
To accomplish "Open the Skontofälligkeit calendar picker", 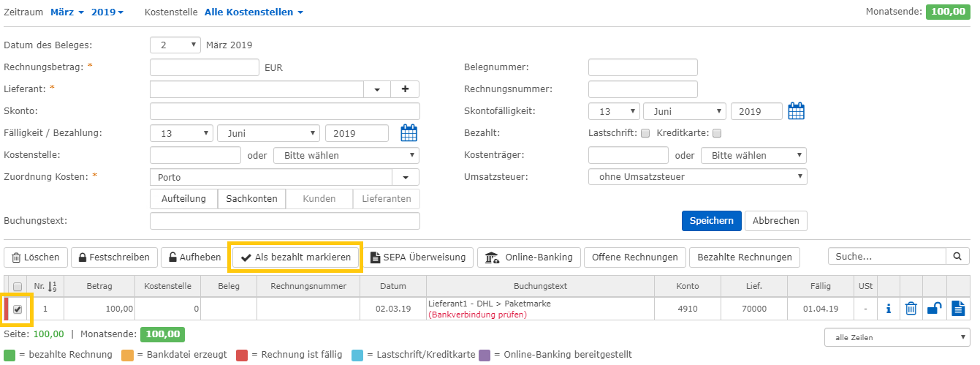I will [x=796, y=111].
